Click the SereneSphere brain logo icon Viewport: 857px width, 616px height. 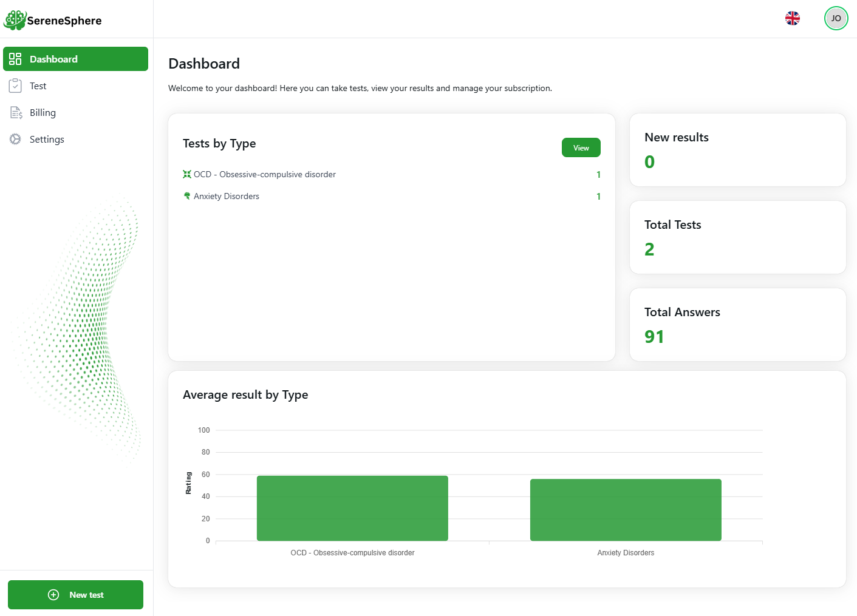point(15,20)
